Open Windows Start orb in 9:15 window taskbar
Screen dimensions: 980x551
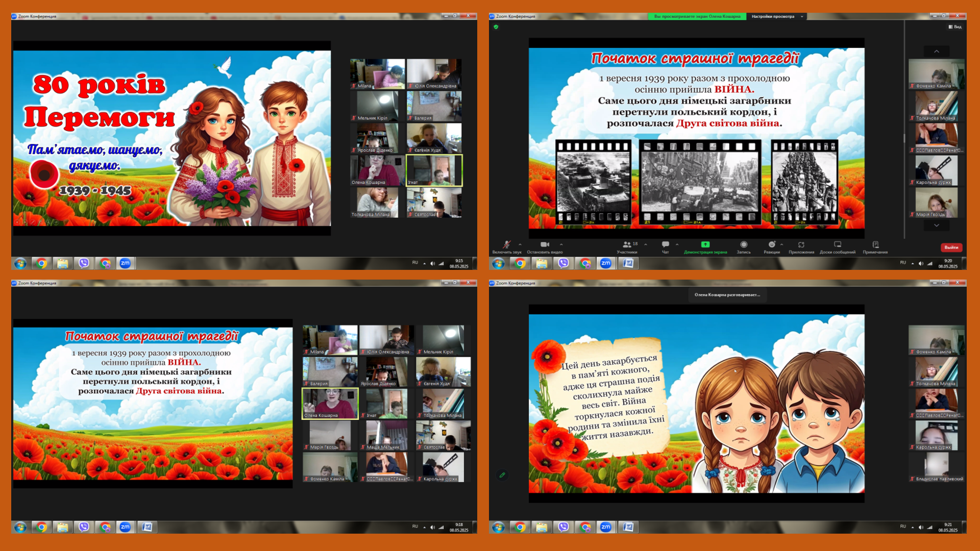coord(20,263)
